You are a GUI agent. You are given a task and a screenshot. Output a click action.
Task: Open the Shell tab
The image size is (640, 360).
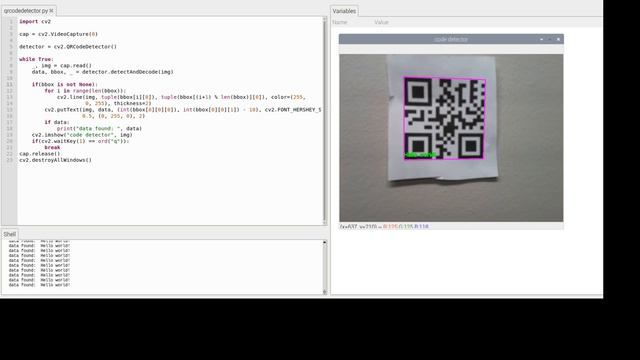9,234
